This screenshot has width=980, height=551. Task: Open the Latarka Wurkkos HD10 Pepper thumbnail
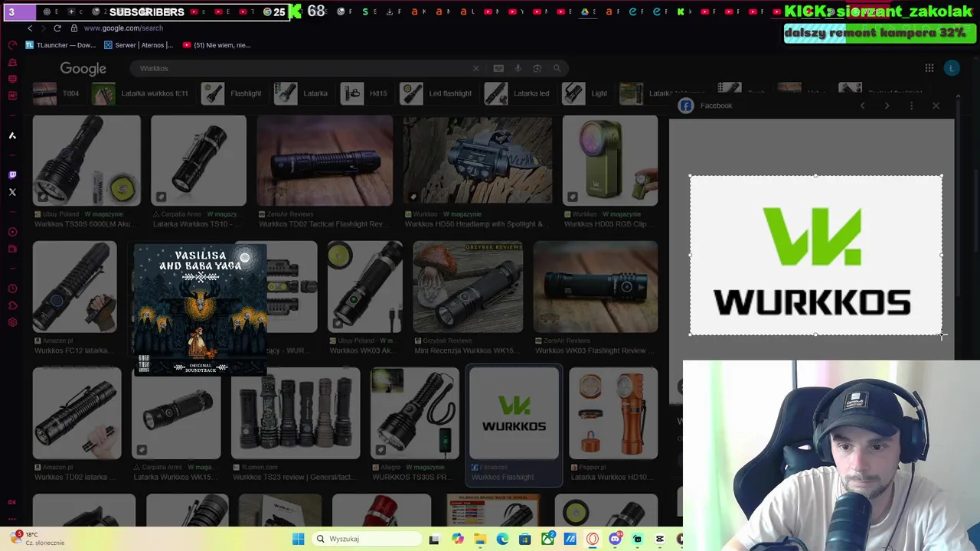tap(612, 413)
